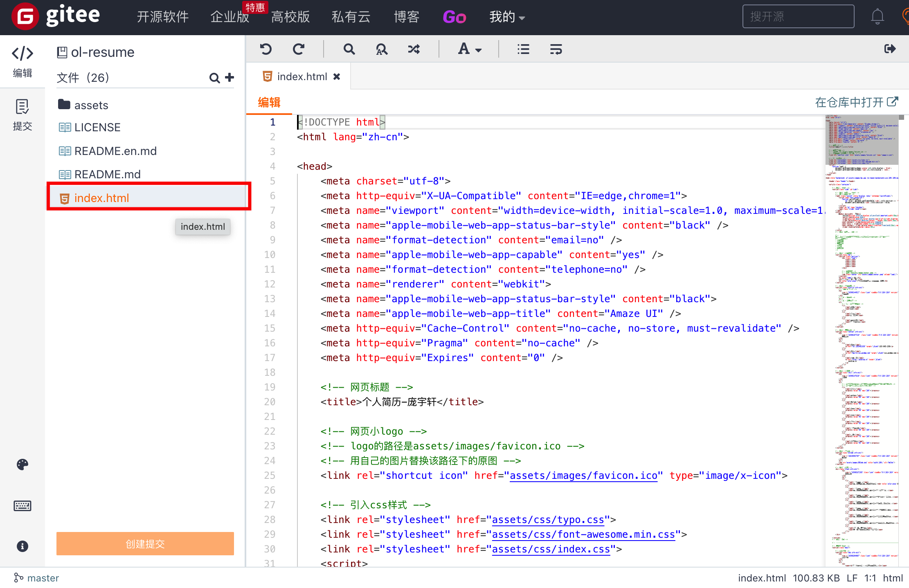
Task: Open find in editor toolbar
Action: click(349, 49)
